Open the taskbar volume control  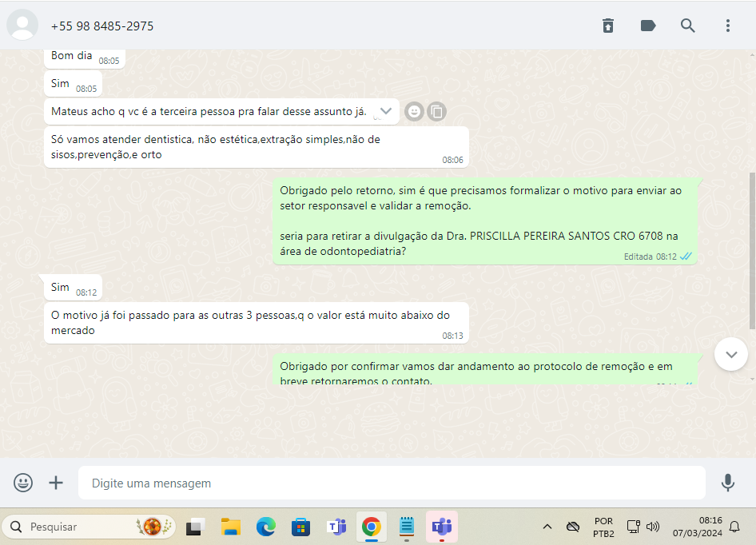pos(653,527)
